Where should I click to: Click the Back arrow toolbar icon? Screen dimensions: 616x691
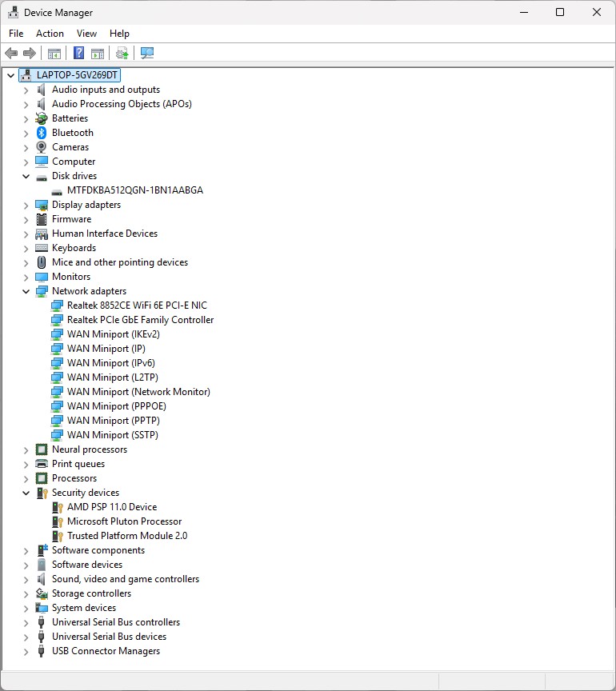point(11,54)
